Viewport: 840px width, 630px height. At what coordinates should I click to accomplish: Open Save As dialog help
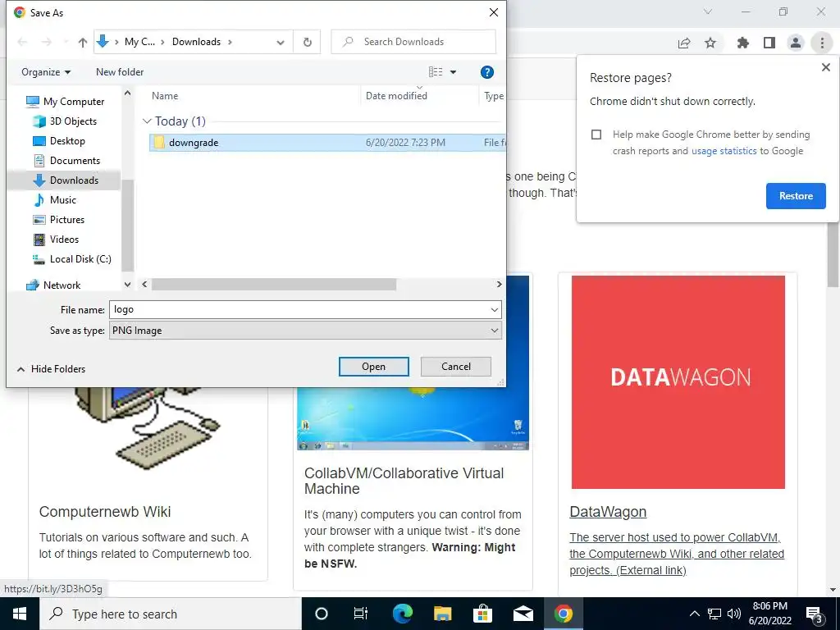pos(486,72)
